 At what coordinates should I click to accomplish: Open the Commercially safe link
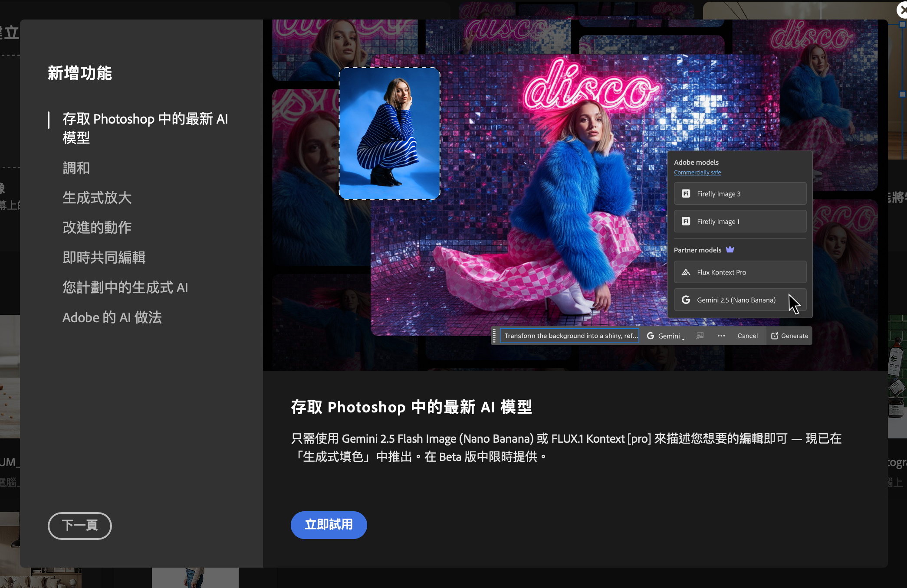click(697, 173)
